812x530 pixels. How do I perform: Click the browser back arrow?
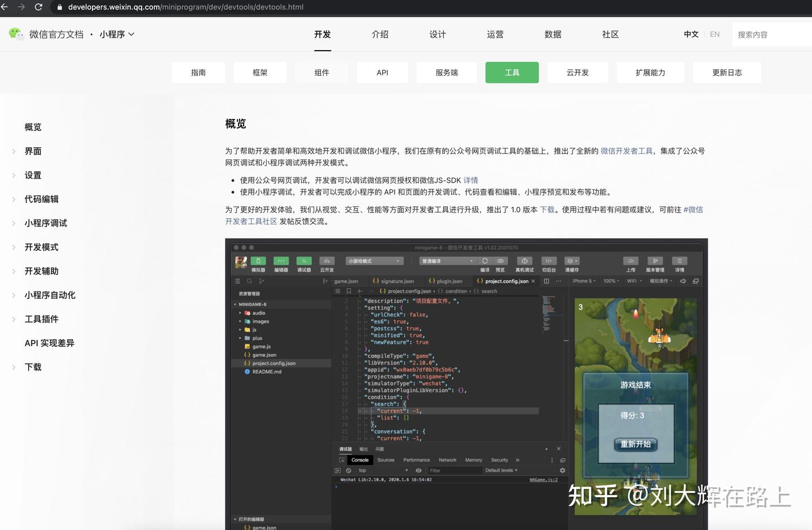[x=5, y=7]
